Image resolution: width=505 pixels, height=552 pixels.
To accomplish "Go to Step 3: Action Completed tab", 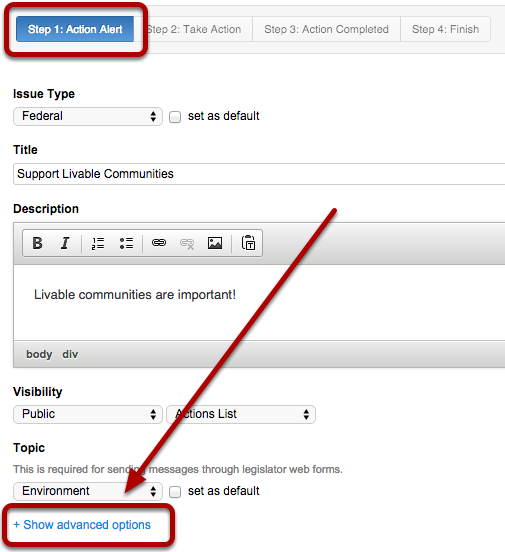I will pyautogui.click(x=326, y=29).
